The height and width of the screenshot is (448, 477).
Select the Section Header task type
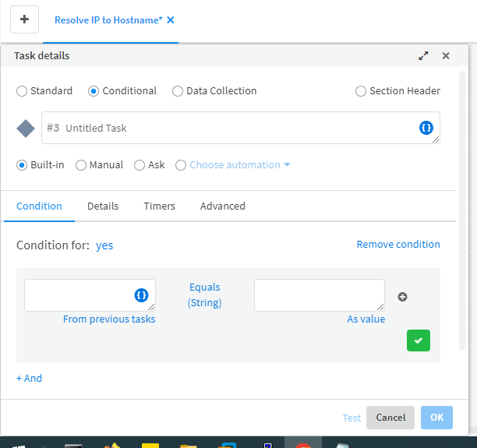pyautogui.click(x=361, y=91)
